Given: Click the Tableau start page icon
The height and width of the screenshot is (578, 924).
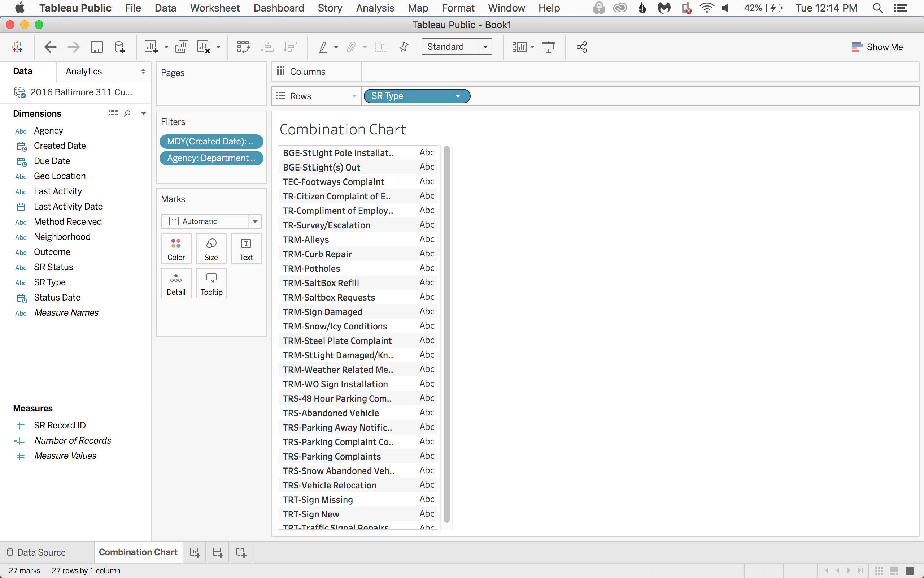Looking at the screenshot, I should (x=18, y=47).
